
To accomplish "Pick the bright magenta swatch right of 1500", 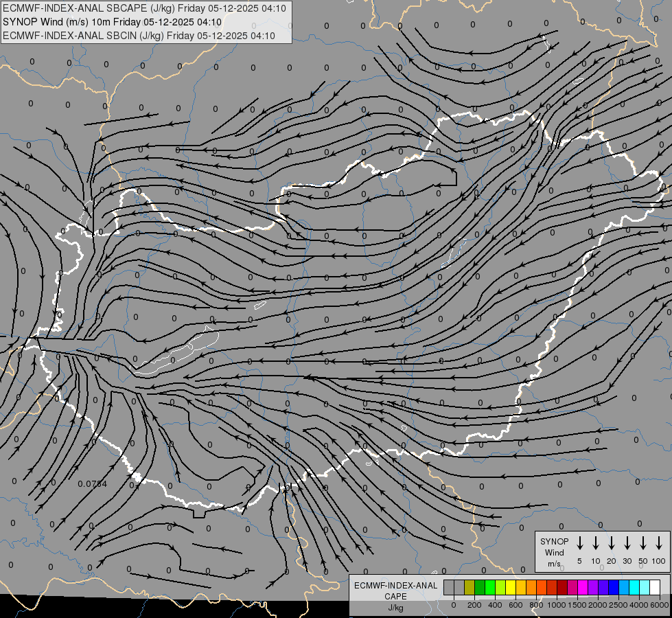I will click(583, 588).
